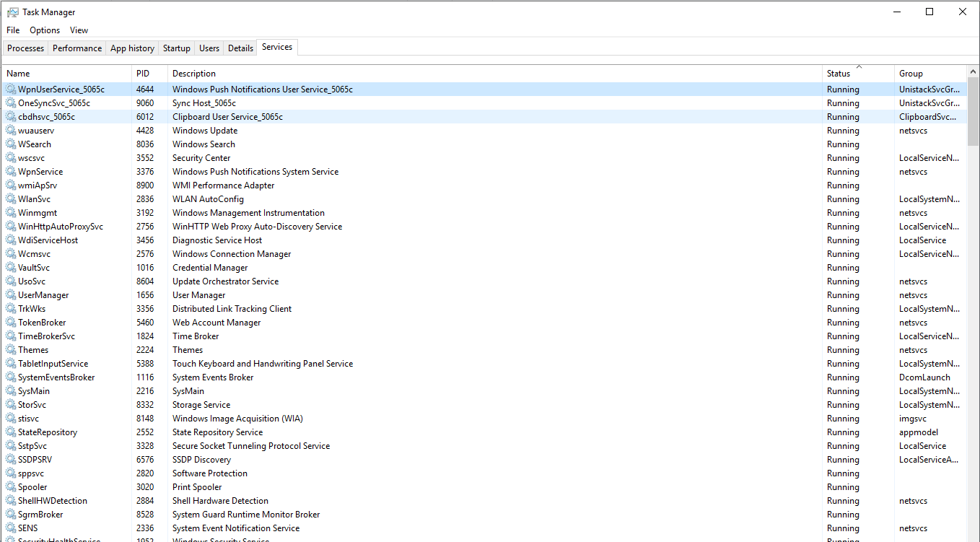Click the icon next to WdiServiceHost
Screen dimensions: 980x542
(11, 240)
